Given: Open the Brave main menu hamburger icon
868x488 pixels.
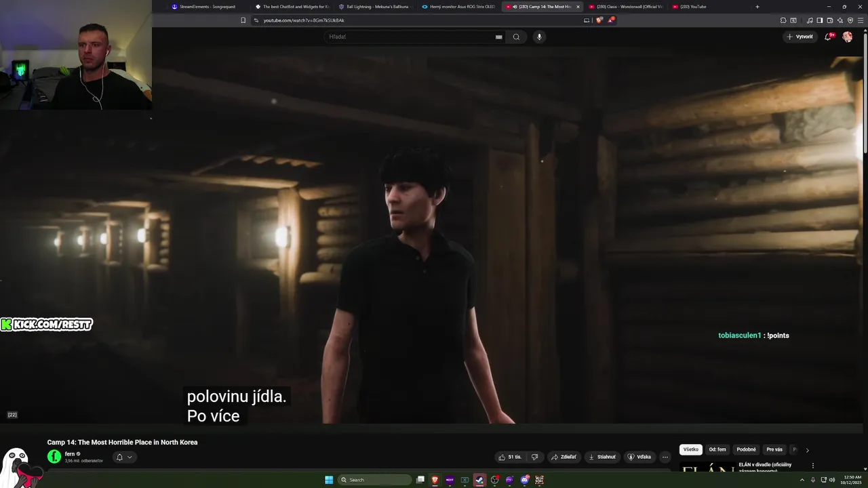Looking at the screenshot, I should pos(861,20).
